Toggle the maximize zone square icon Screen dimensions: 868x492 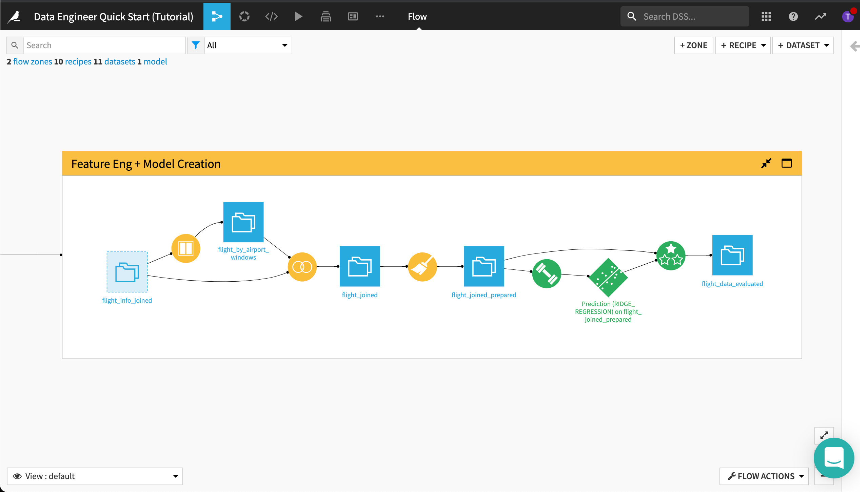(x=786, y=164)
